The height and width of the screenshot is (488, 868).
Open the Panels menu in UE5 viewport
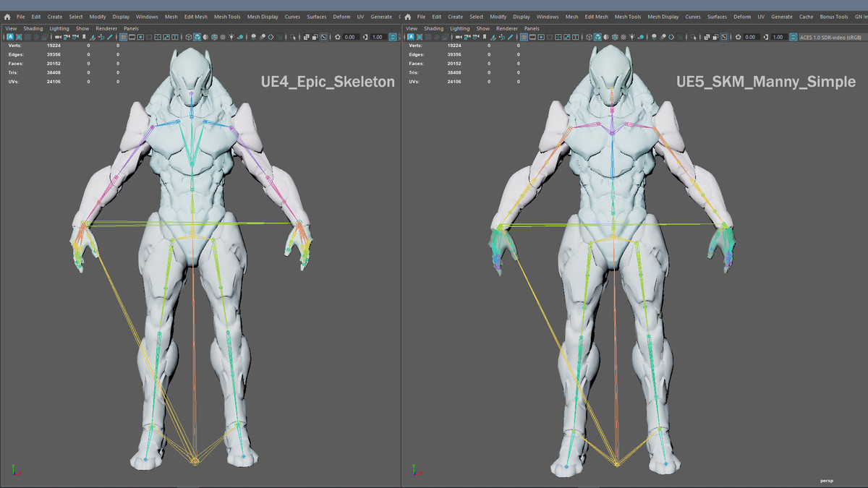[532, 28]
